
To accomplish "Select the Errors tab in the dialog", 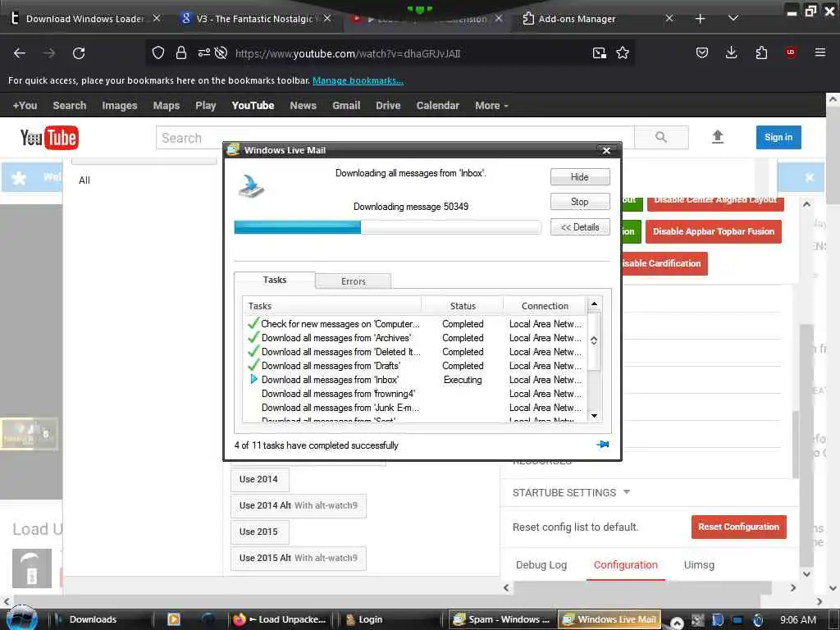I will [x=353, y=281].
